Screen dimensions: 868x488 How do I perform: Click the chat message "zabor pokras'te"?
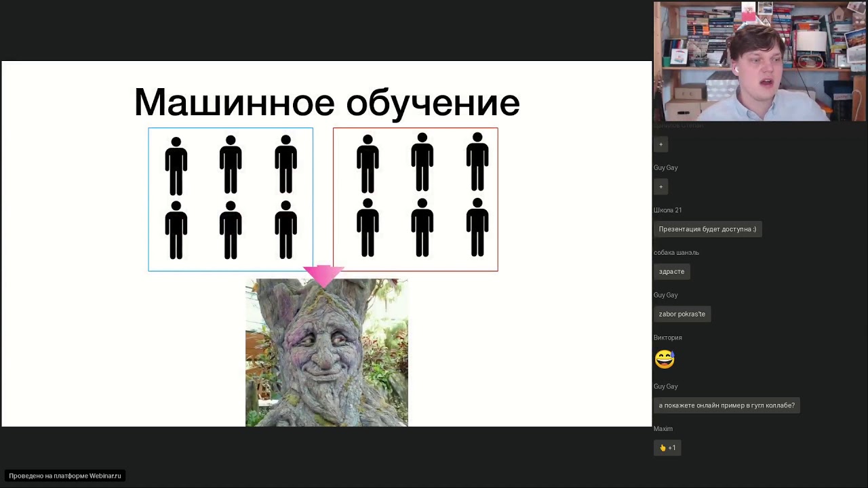pyautogui.click(x=682, y=314)
